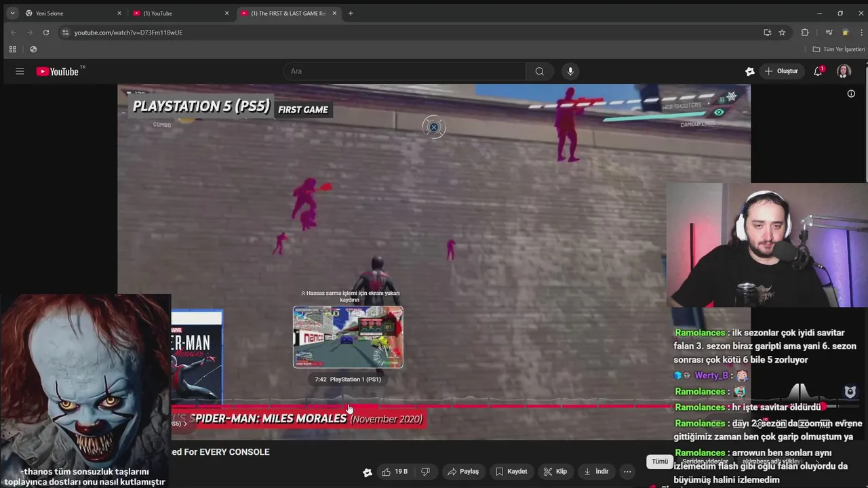Open the Chrome profile icon

point(845,32)
